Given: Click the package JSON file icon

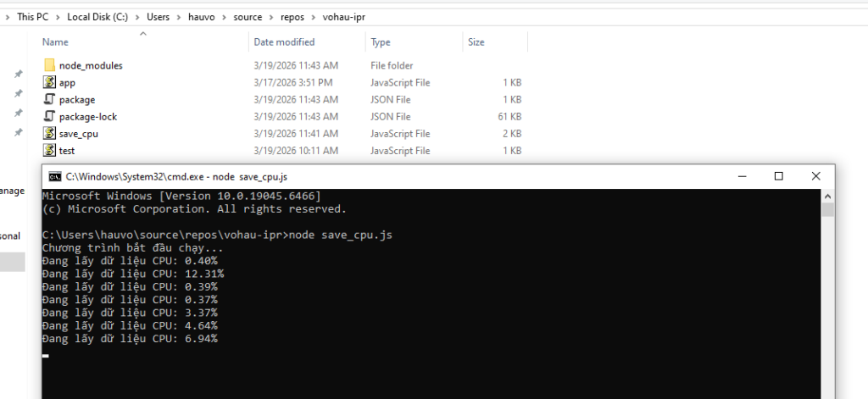Looking at the screenshot, I should point(50,100).
